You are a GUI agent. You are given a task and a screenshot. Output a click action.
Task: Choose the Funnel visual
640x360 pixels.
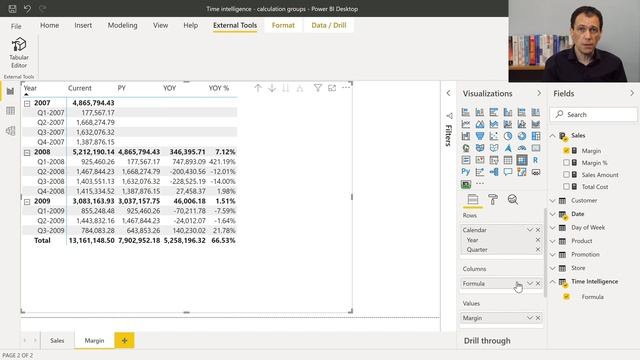pyautogui.click(x=480, y=136)
